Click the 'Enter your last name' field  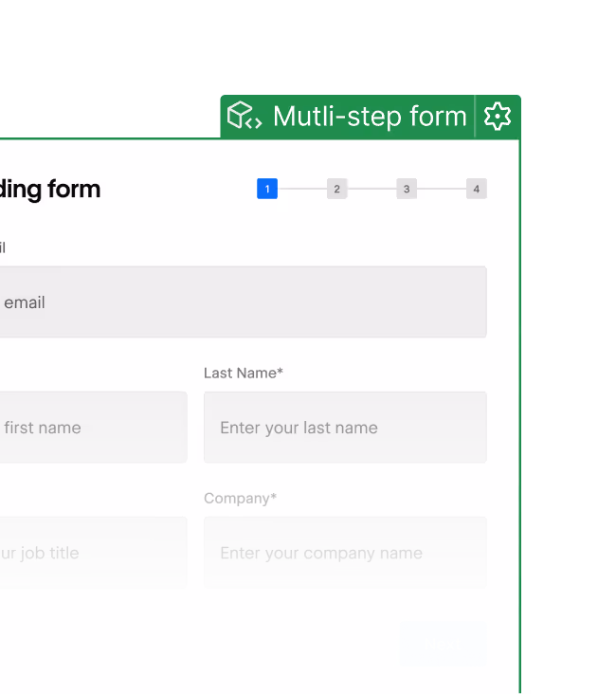345,427
